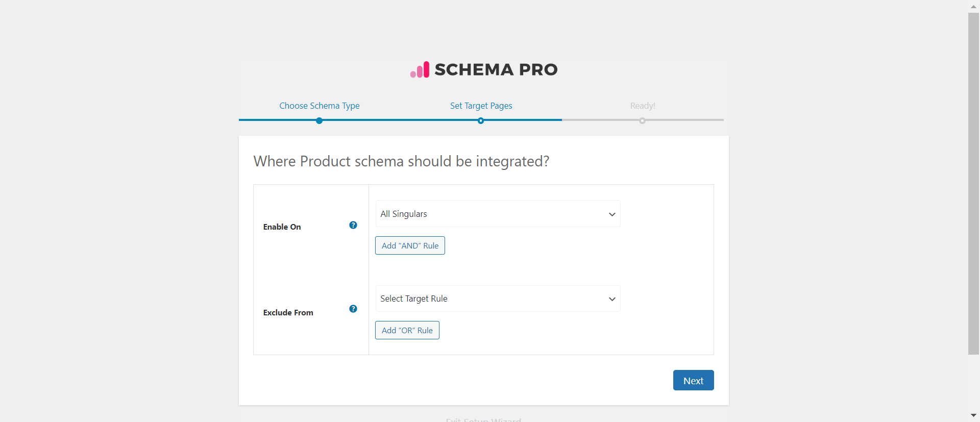Image resolution: width=980 pixels, height=422 pixels.
Task: Click the help icon beside Exclude From
Action: (353, 309)
